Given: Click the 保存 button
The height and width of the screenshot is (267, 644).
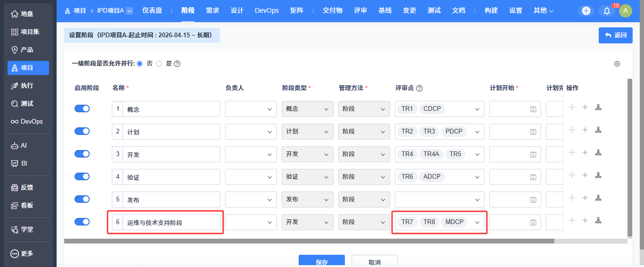Looking at the screenshot, I should tap(321, 262).
